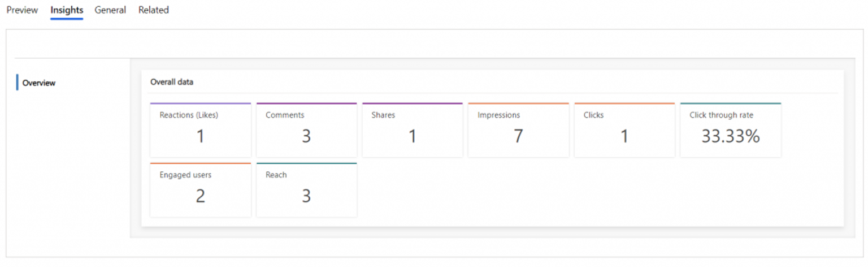Click the Clicks card label

click(593, 115)
